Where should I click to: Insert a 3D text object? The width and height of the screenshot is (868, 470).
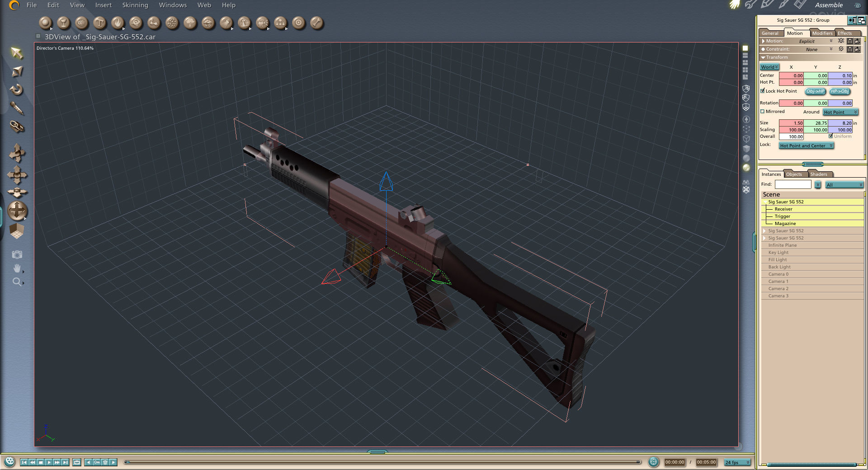pos(100,23)
